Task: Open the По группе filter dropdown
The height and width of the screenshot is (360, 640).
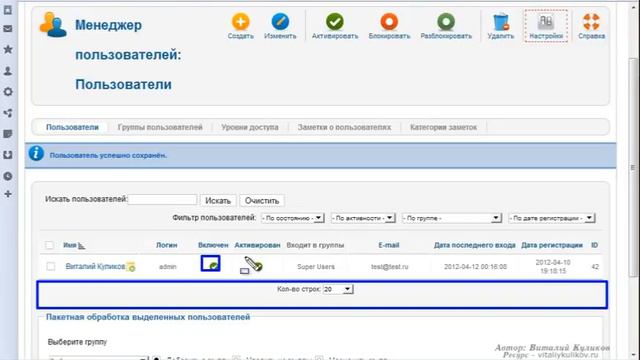Action: point(451,218)
